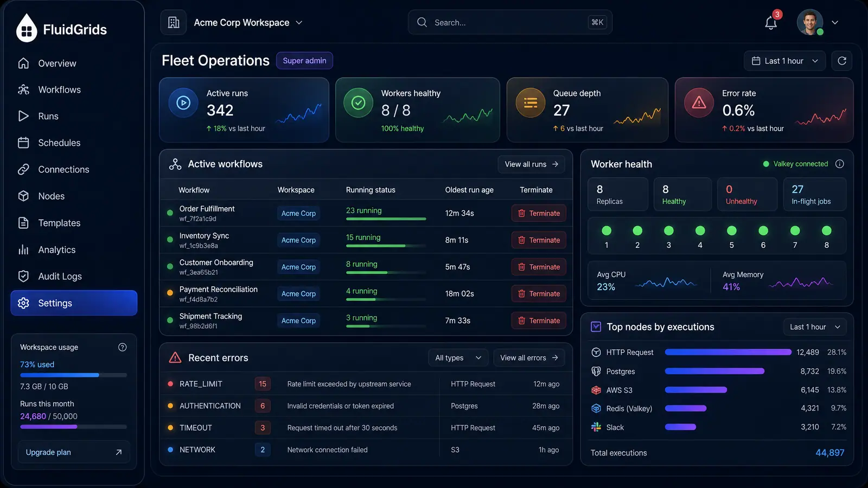868x488 pixels.
Task: Click worker replica dot number 1
Action: point(607,230)
